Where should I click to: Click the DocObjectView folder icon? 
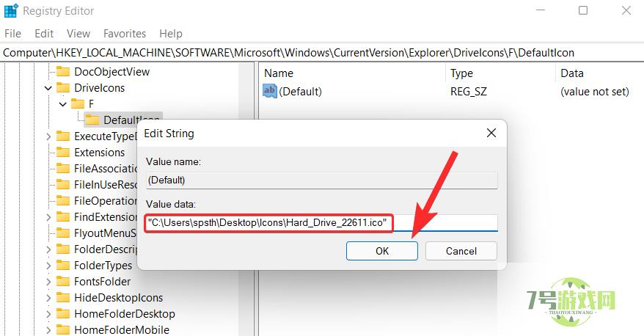click(x=63, y=72)
